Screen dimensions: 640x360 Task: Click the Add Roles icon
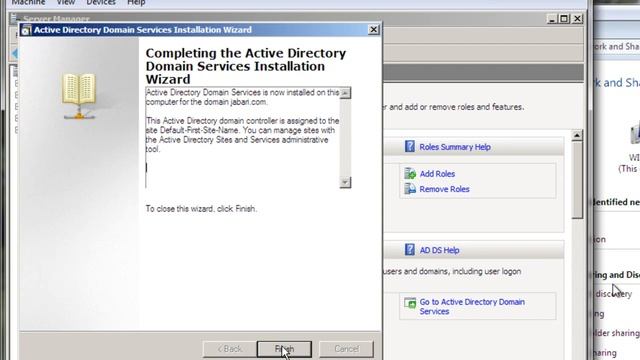[x=410, y=173]
